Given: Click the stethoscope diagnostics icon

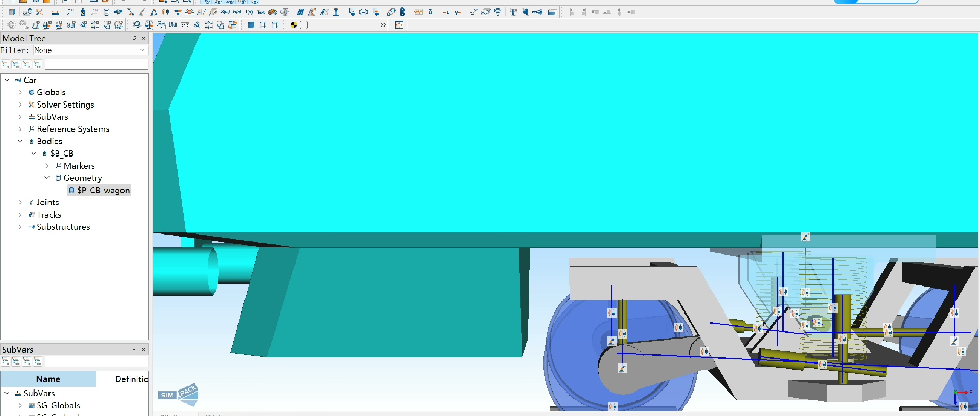Looking at the screenshot, I should pyautogui.click(x=220, y=24).
